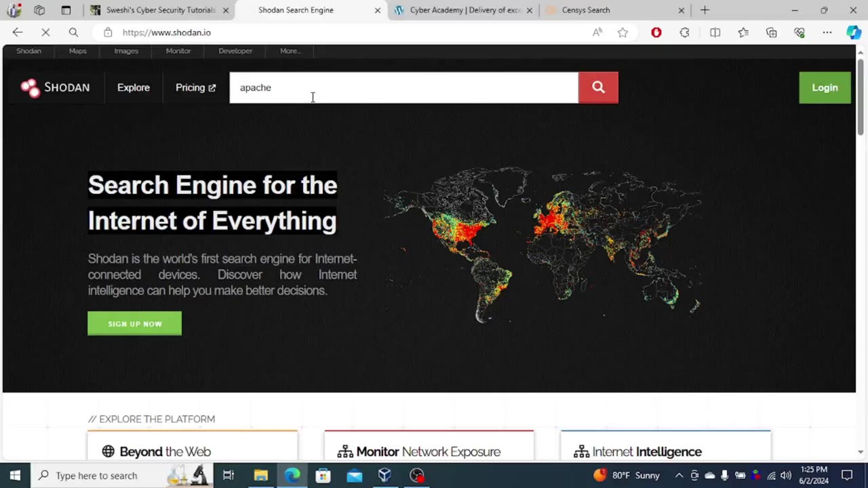Click the browser address bar search icon

pos(73,33)
